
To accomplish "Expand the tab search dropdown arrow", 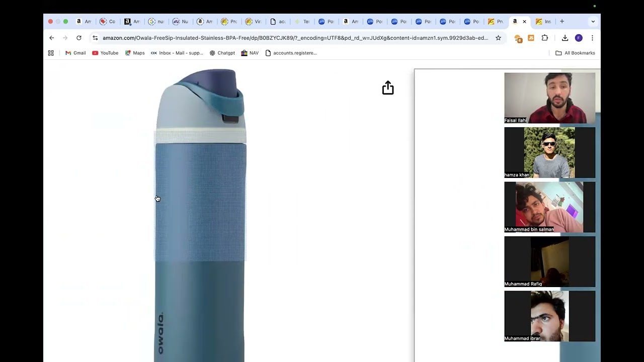I will pos(593,22).
